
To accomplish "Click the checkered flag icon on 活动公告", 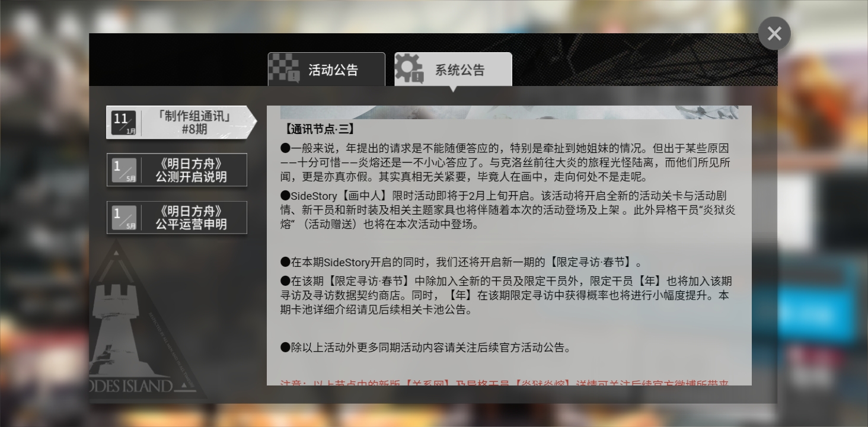I will pos(284,68).
